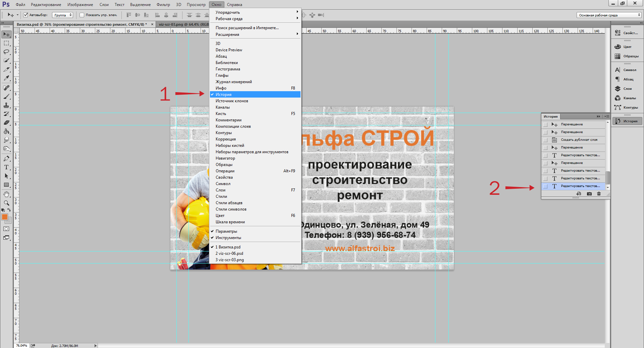The height and width of the screenshot is (348, 644).
Task: Open status bar info arrow menu
Action: tap(96, 346)
